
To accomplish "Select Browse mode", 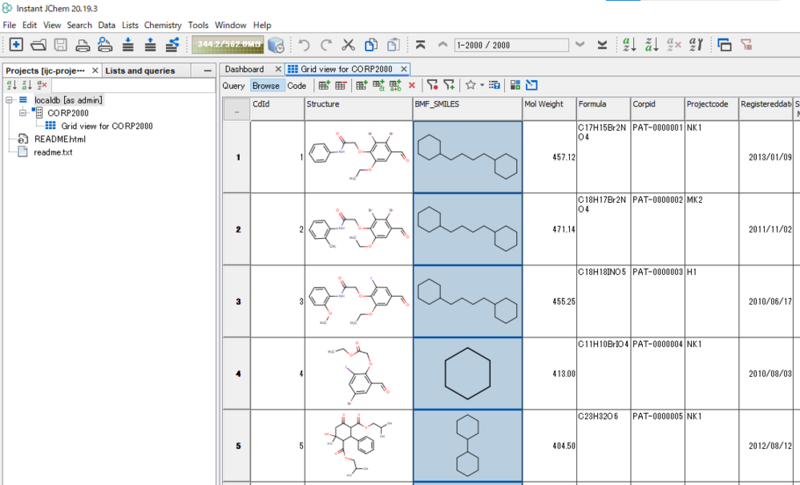I will 266,86.
